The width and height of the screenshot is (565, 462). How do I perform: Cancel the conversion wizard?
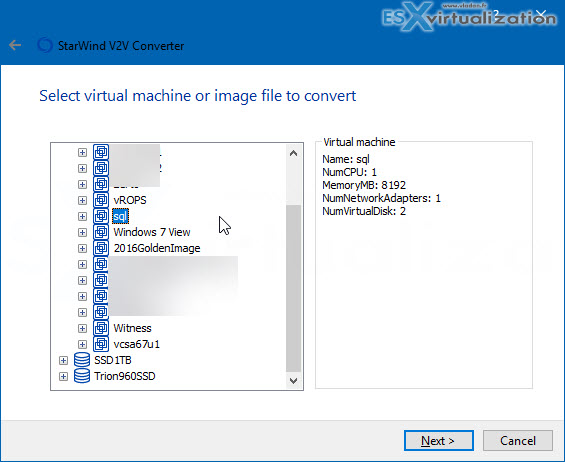518,440
